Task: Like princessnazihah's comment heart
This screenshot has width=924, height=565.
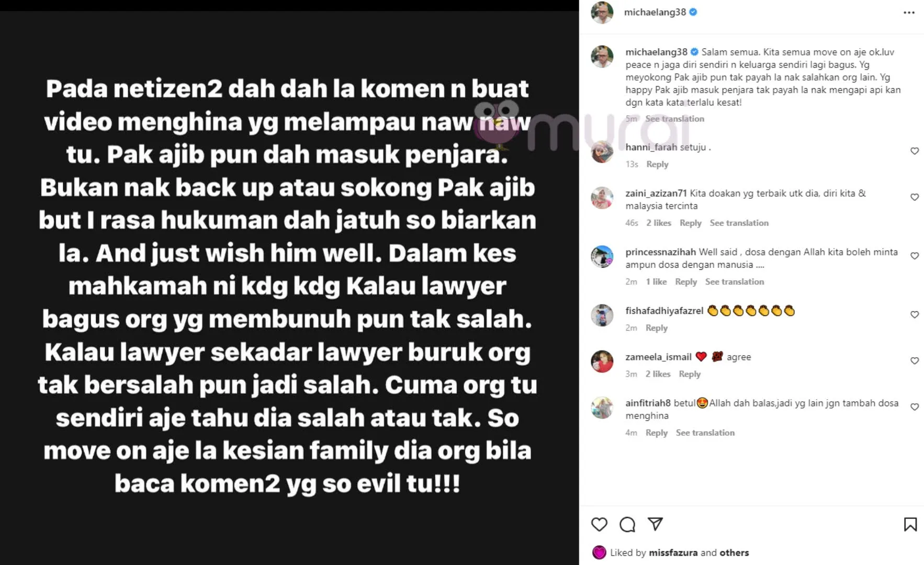Action: point(915,256)
